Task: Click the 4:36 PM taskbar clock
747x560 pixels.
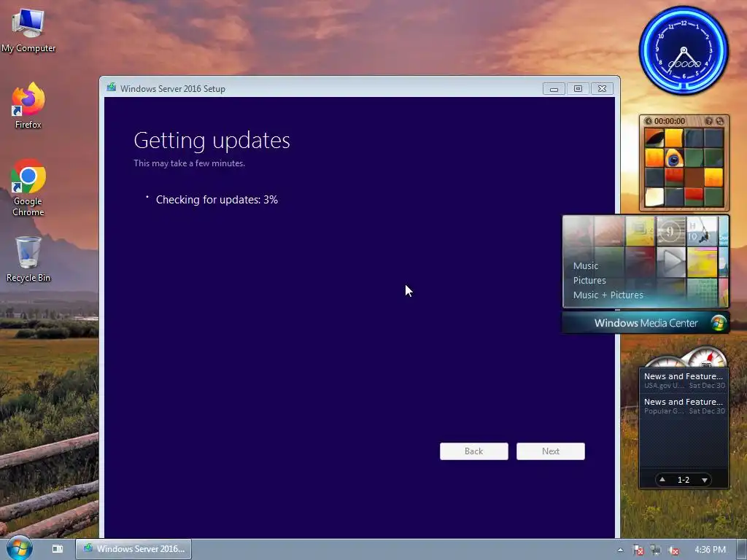Action: pyautogui.click(x=710, y=550)
